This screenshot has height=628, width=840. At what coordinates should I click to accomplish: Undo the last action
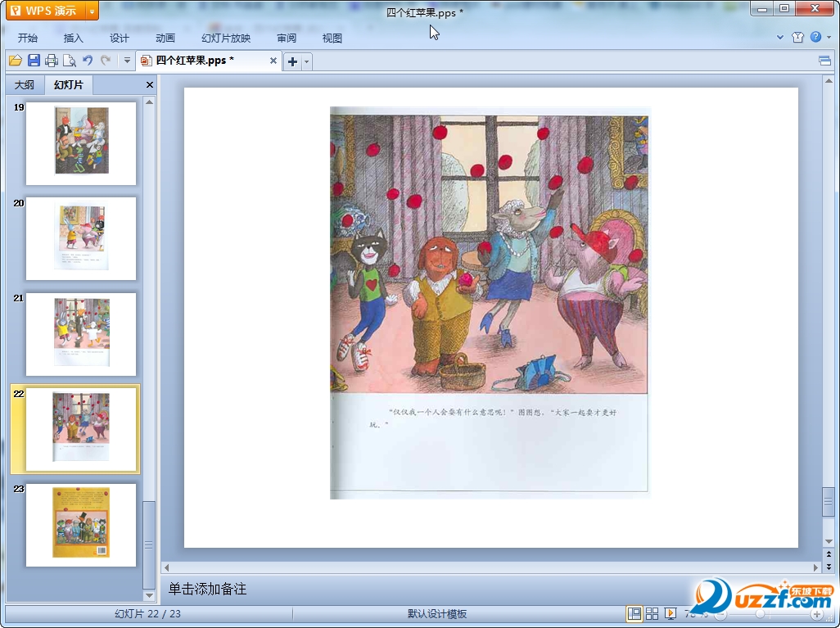pos(88,61)
